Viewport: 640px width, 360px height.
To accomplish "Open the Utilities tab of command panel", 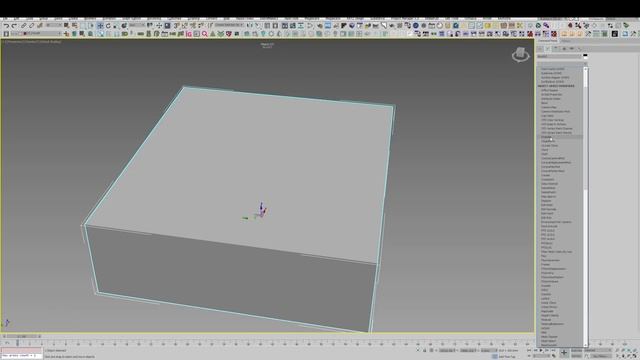I will tap(579, 49).
